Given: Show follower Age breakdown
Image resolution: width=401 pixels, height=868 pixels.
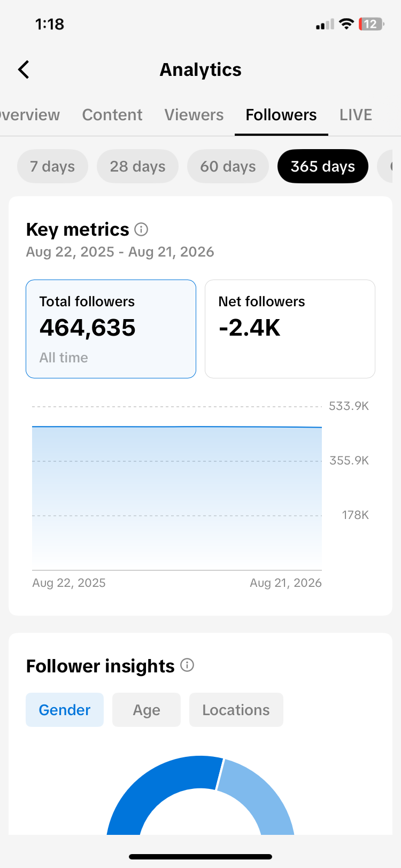Looking at the screenshot, I should click(x=146, y=710).
